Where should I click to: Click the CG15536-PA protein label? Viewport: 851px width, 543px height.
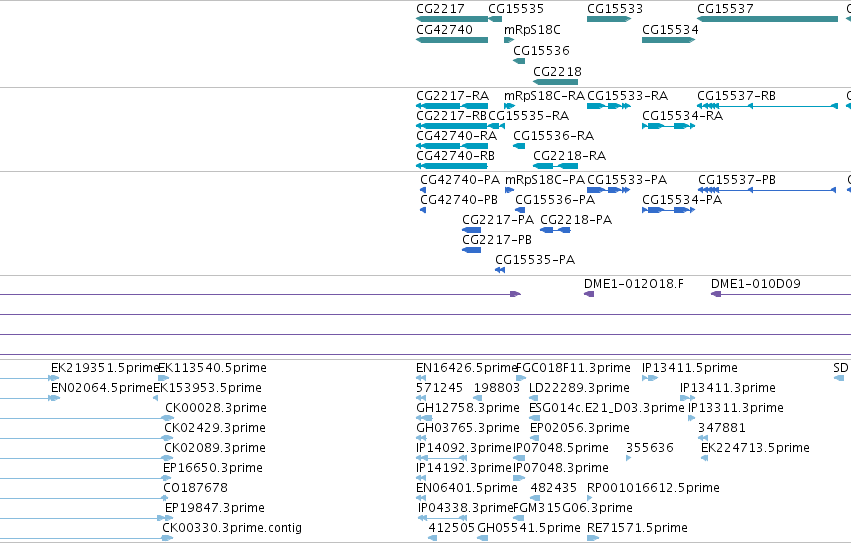[x=555, y=200]
